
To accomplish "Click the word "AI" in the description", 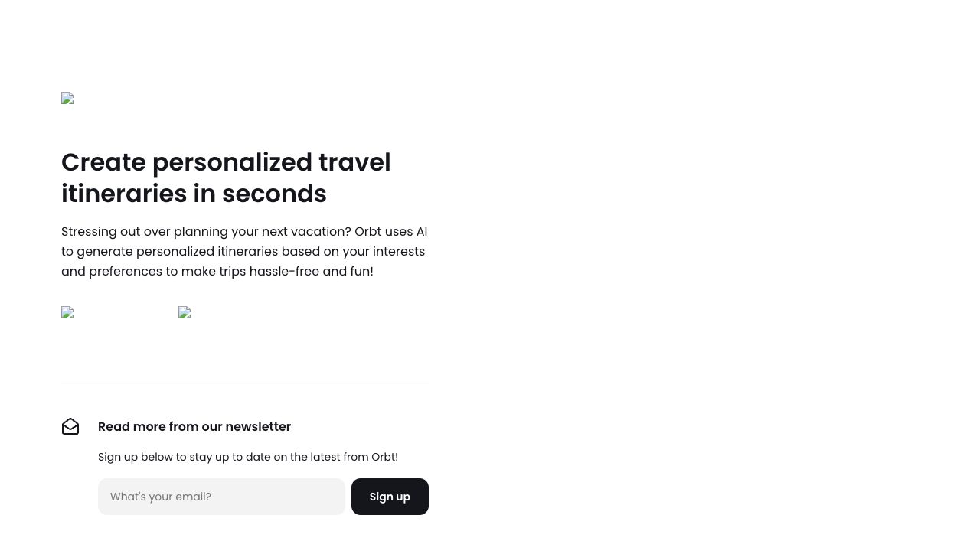I will coord(421,231).
